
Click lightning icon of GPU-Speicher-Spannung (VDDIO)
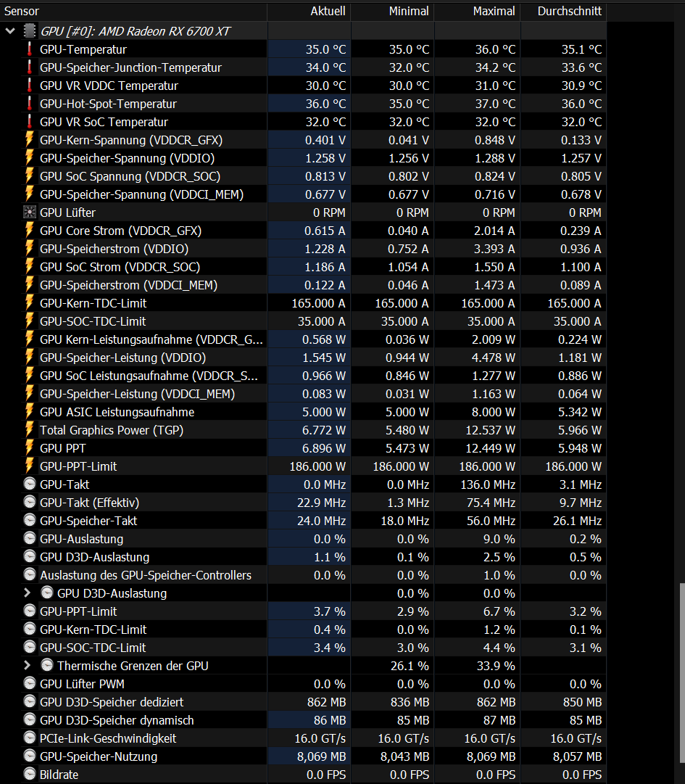[x=30, y=158]
